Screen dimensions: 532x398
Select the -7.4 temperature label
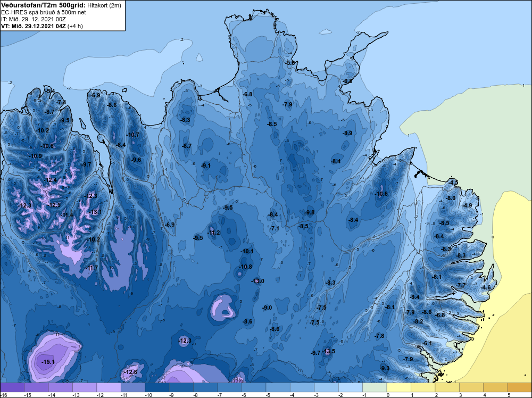61,102
